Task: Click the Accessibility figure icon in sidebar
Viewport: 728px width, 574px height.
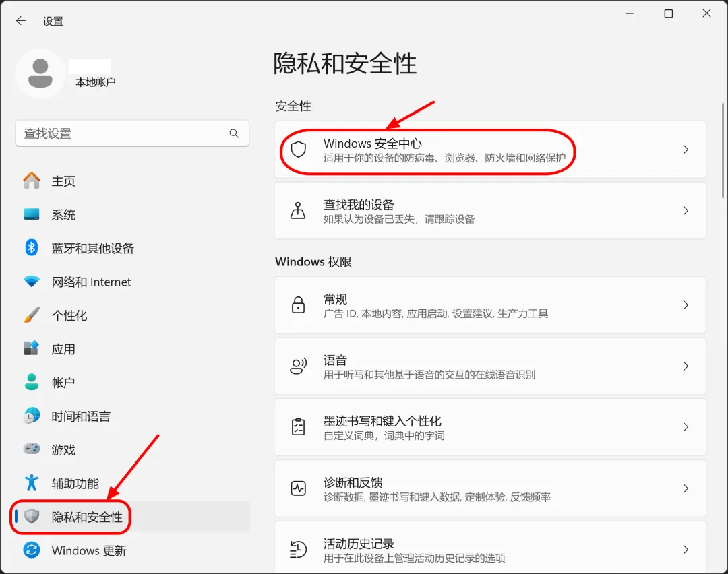Action: click(32, 482)
